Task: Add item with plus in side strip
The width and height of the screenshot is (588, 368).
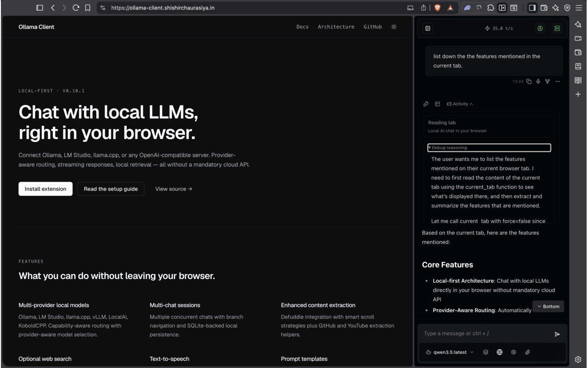Action: [578, 94]
